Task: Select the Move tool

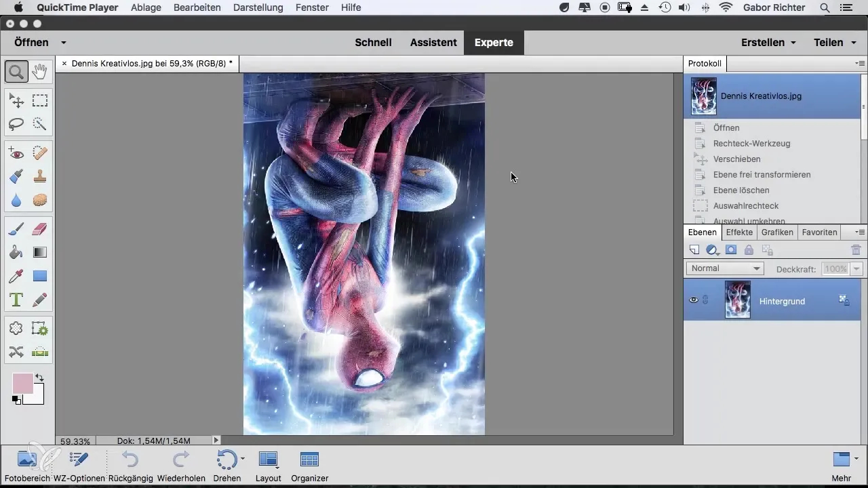Action: point(16,101)
